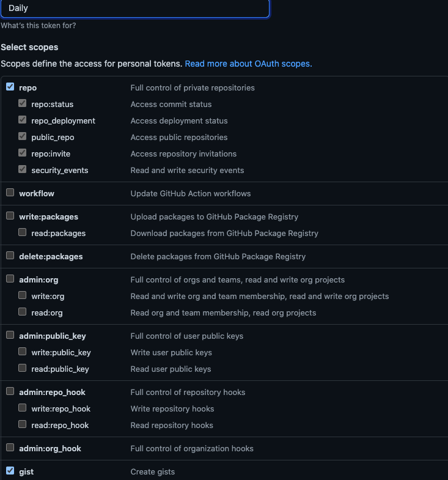
Task: Check the admin:org scope
Action: tap(10, 279)
